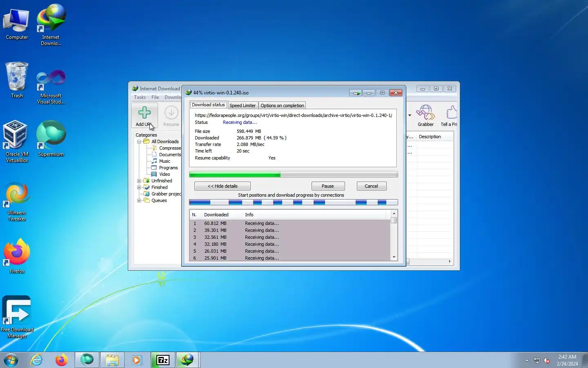Select connection row with 25.901 MB
This screenshot has width=588, height=368.
[x=290, y=258]
